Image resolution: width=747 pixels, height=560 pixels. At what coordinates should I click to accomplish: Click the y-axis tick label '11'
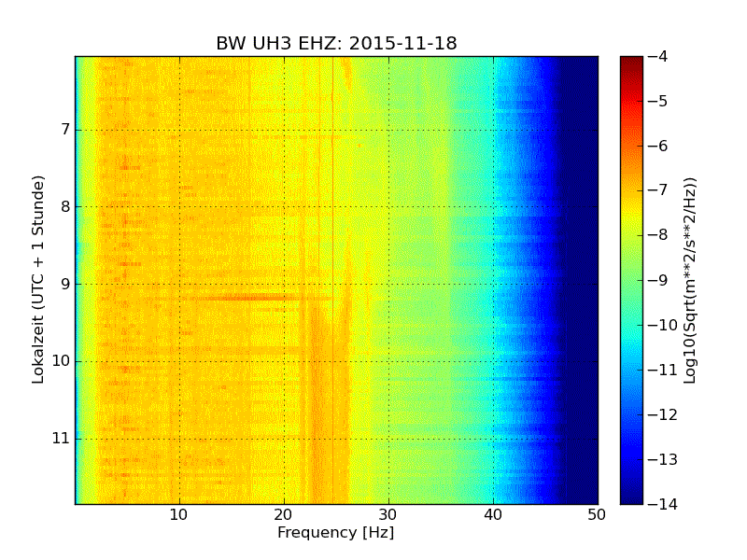61,438
